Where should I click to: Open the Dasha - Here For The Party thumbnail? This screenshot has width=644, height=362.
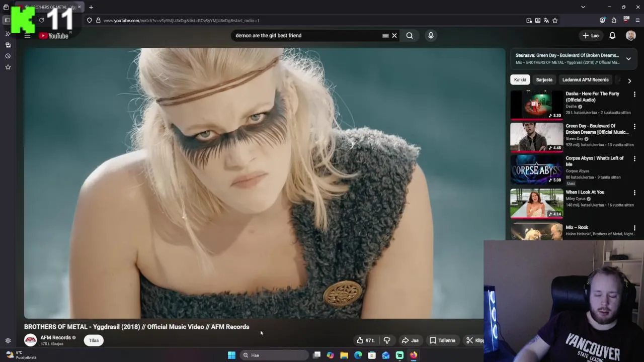pyautogui.click(x=536, y=105)
